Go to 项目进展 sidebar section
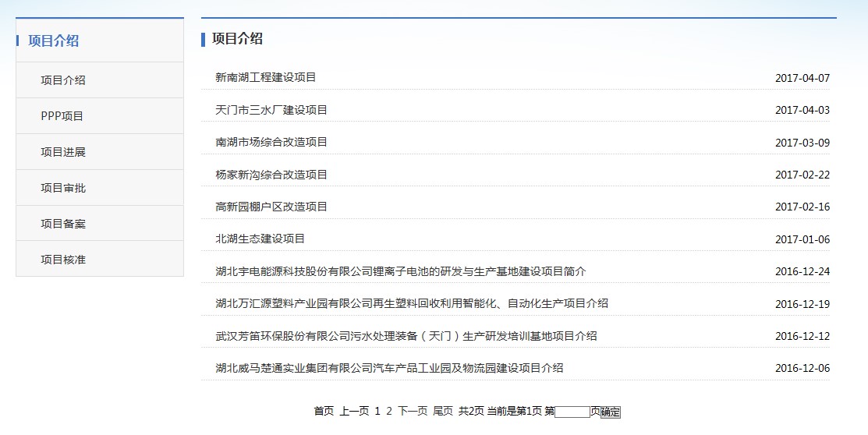Screen dimensions: 868x435 pyautogui.click(x=63, y=152)
